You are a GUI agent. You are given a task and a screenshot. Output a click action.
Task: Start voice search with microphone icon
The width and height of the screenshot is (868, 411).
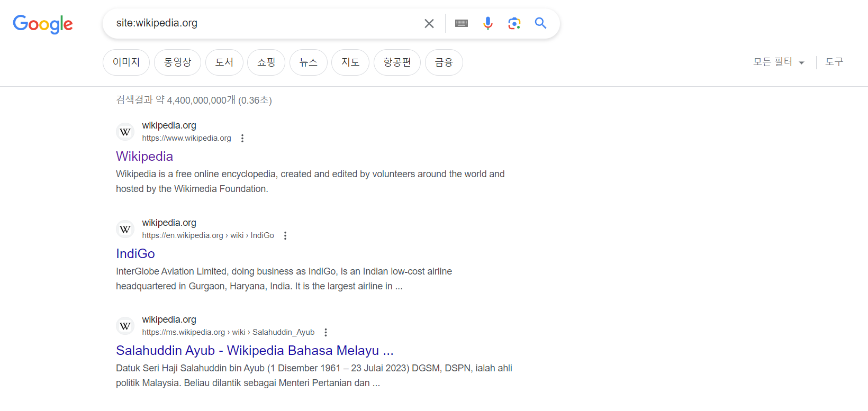pos(488,23)
